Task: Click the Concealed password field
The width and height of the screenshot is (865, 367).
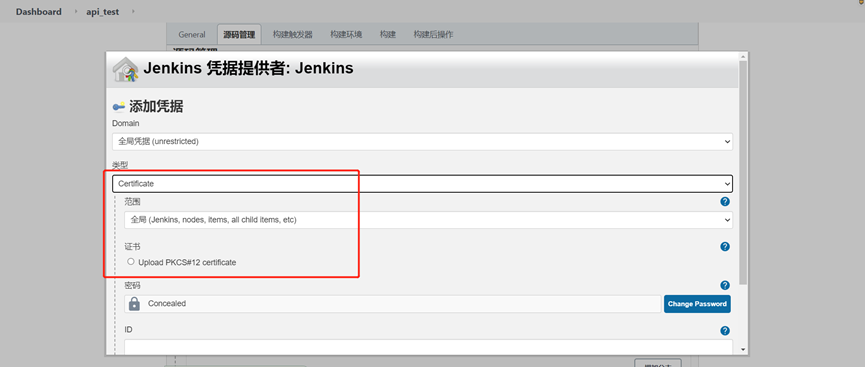Action: click(393, 304)
